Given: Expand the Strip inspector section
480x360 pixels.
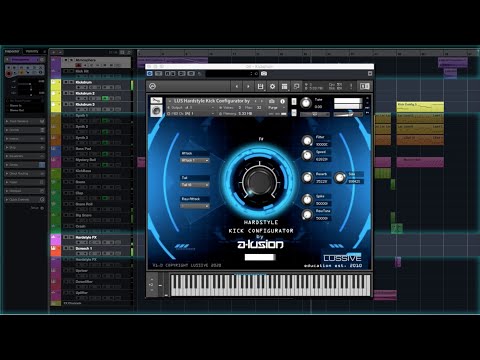Looking at the screenshot, I should pos(24,147).
